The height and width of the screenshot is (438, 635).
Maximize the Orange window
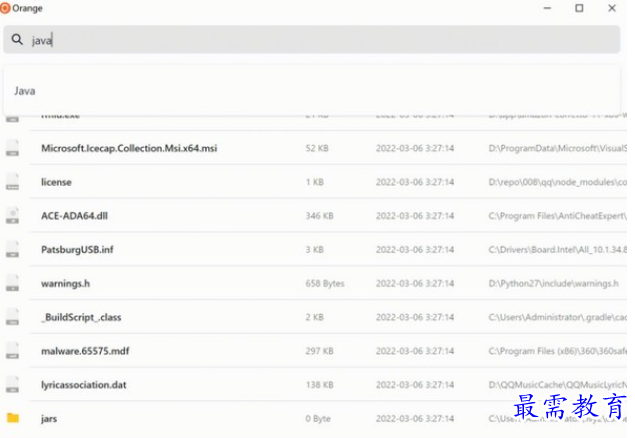pyautogui.click(x=579, y=8)
